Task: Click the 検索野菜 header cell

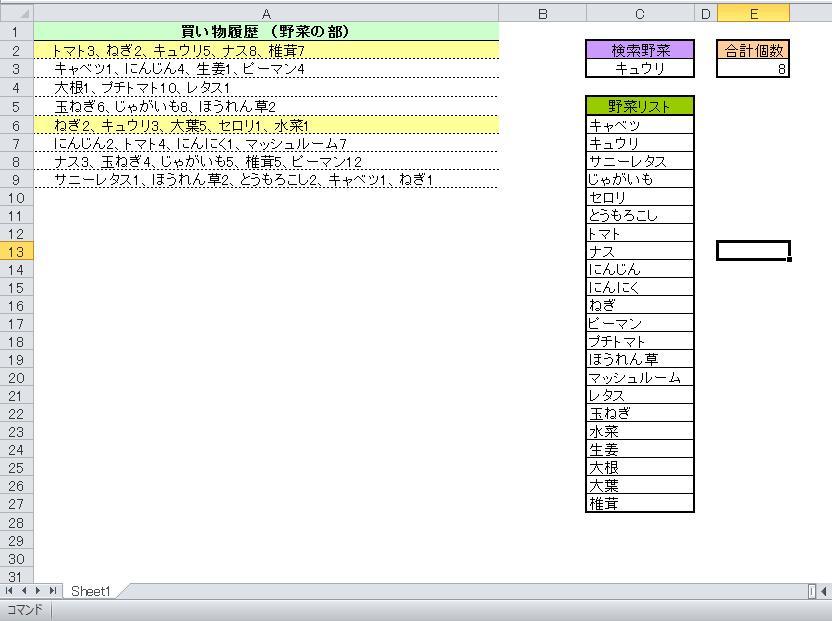Action: click(x=640, y=50)
